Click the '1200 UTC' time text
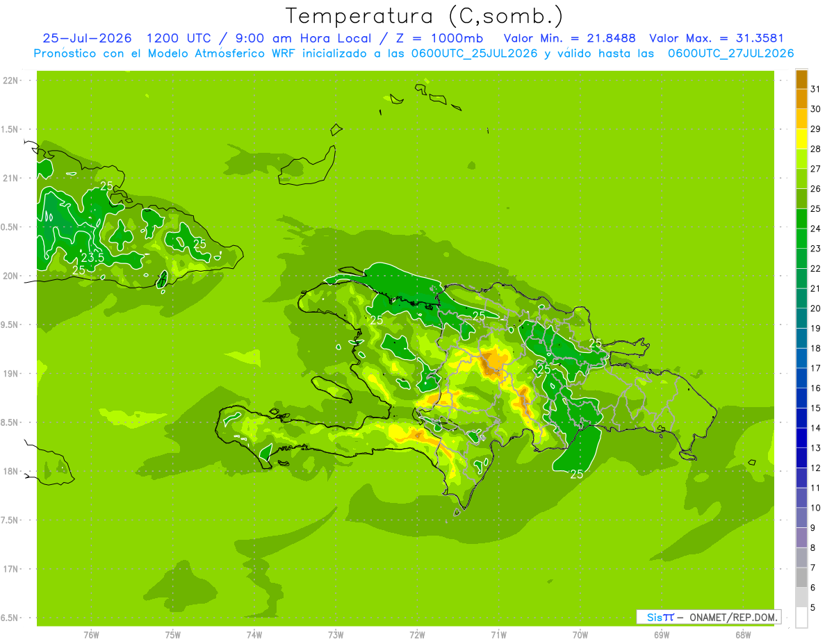The width and height of the screenshot is (834, 644). [x=179, y=39]
